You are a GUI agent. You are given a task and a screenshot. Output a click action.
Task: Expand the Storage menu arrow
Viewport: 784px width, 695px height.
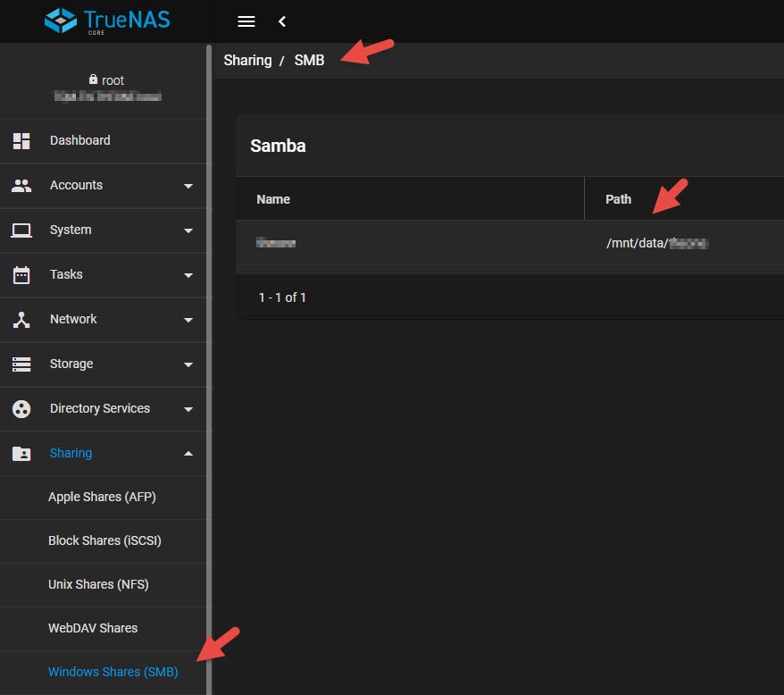pos(188,364)
